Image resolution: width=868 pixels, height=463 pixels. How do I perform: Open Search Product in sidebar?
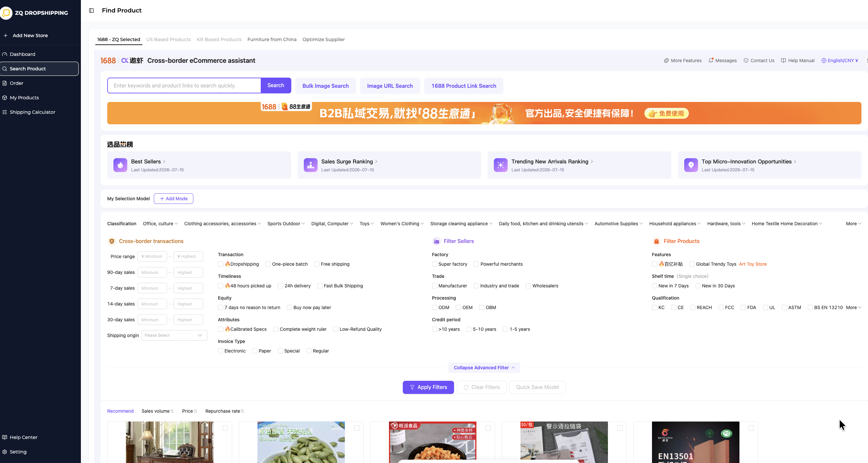pos(39,69)
